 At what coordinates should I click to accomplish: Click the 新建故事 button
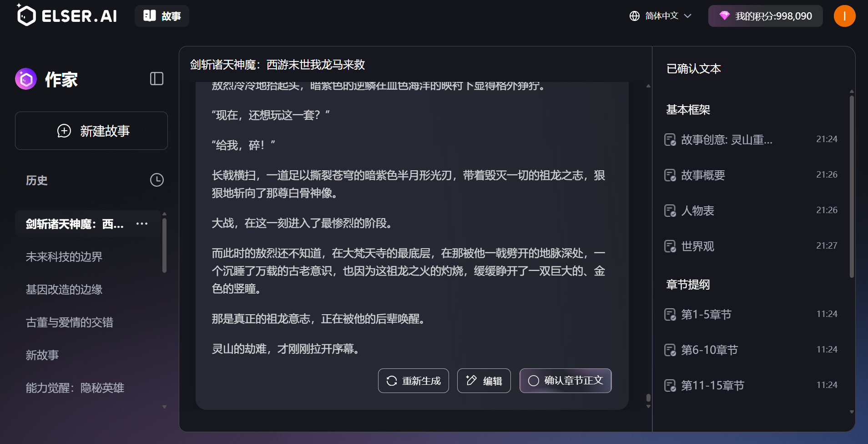click(x=91, y=131)
